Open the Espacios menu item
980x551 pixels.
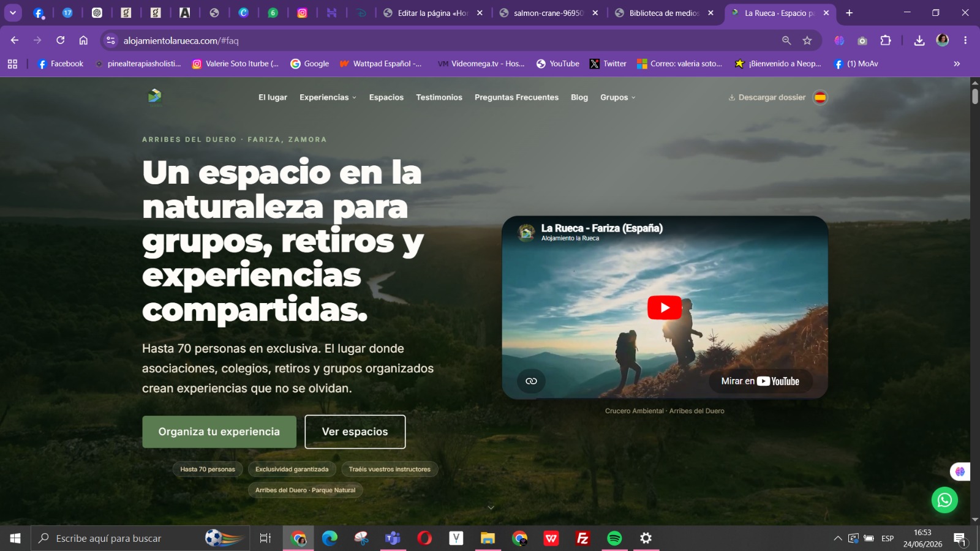(x=386, y=97)
